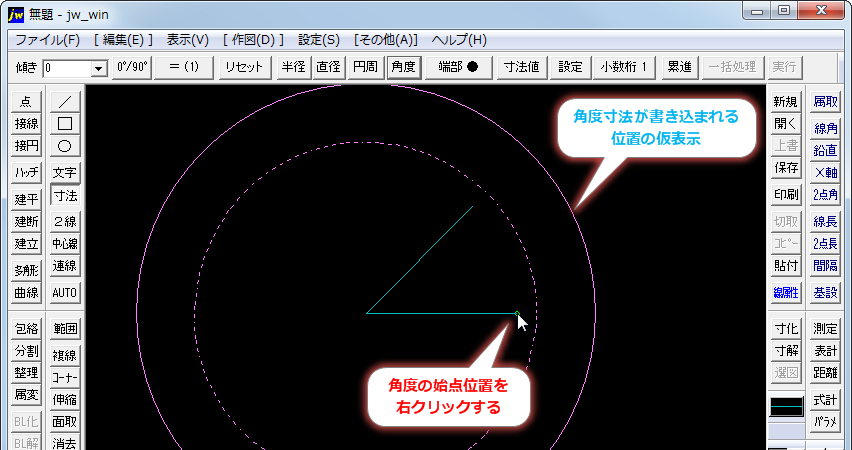This screenshot has height=450, width=852.
Task: Open the [その他(A)] menu
Action: tap(386, 40)
